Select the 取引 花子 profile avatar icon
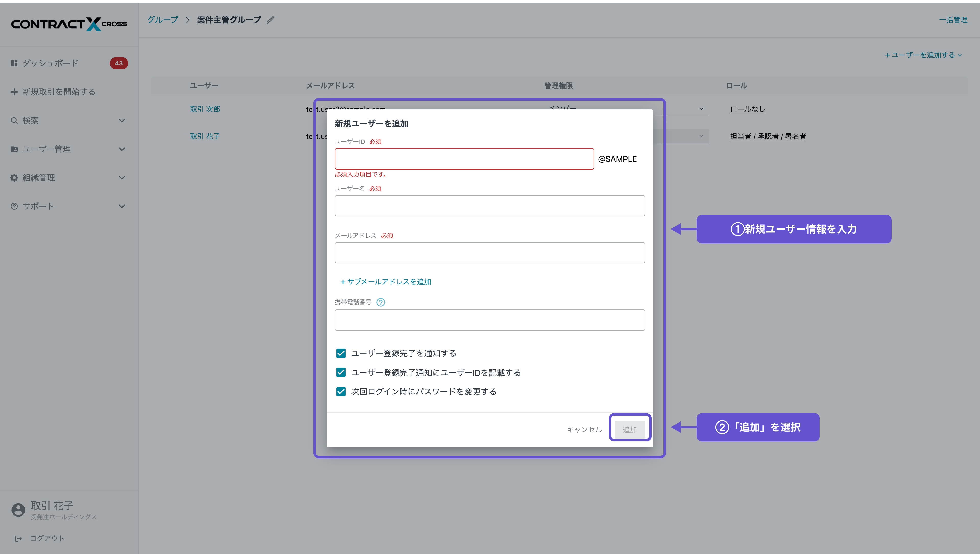This screenshot has height=554, width=980. coord(18,510)
